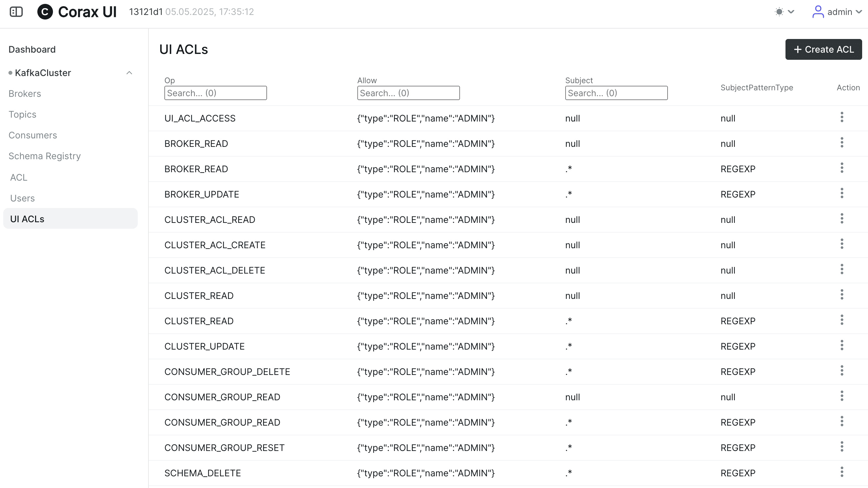
Task: Toggle the sidebar panel icon
Action: point(16,12)
